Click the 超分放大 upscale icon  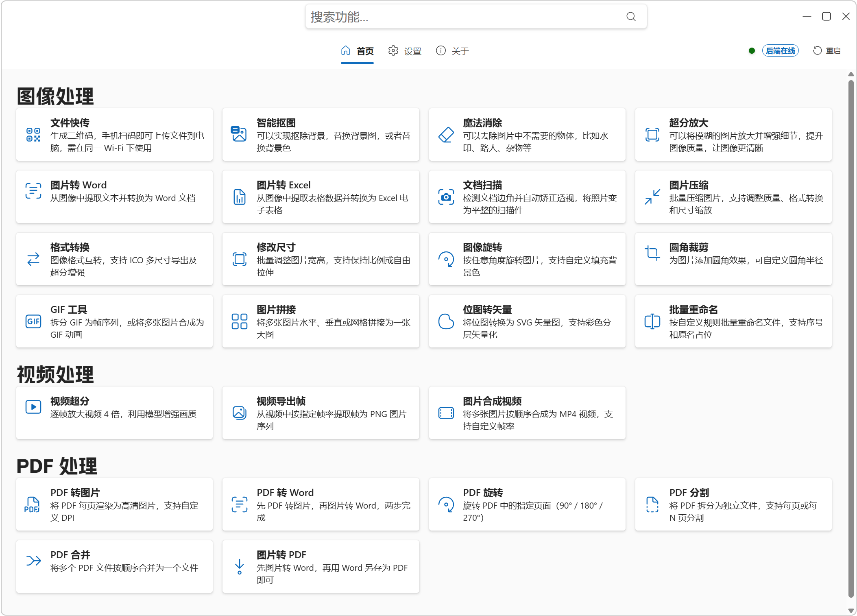click(x=652, y=135)
